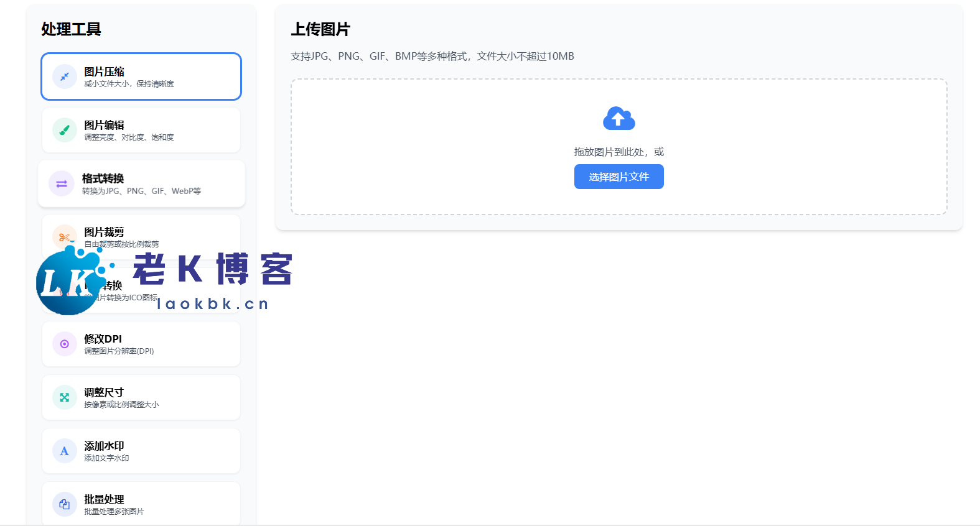Click the purple format swap arrows icon

(62, 184)
